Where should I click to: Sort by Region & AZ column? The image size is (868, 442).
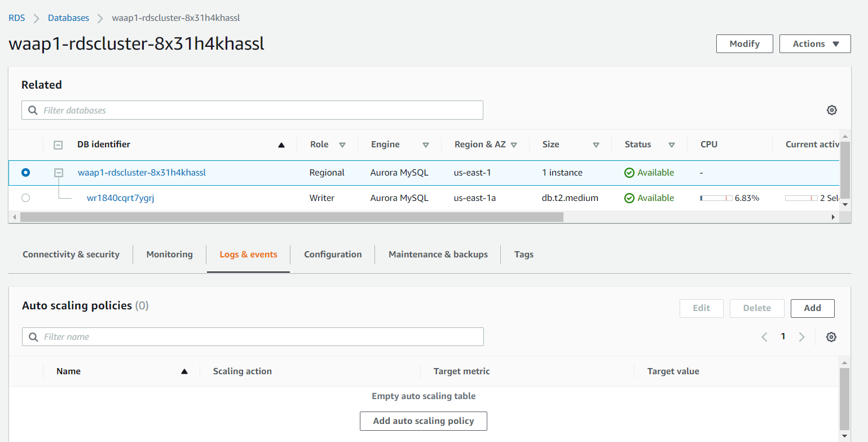pos(514,145)
